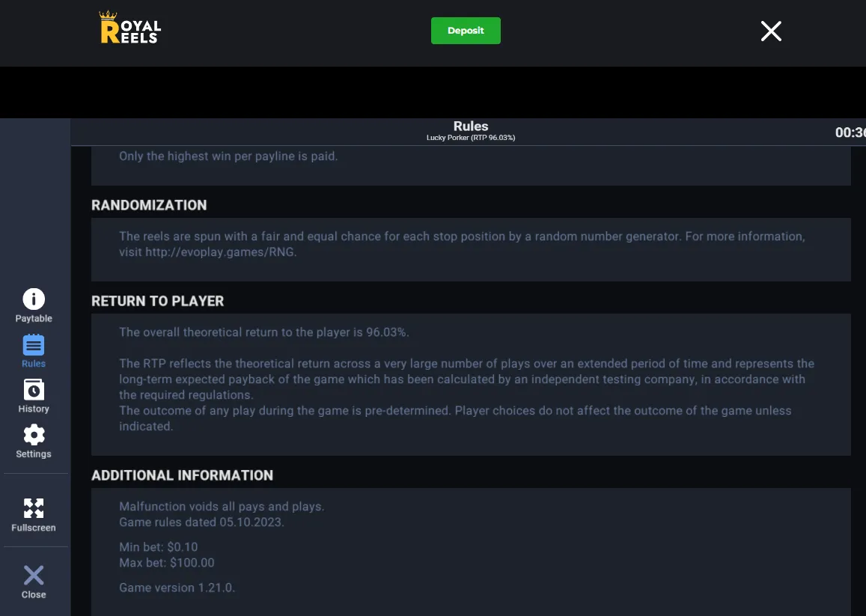The image size is (866, 616).
Task: Click the ADDITIONAL INFORMATION heading
Action: click(183, 476)
